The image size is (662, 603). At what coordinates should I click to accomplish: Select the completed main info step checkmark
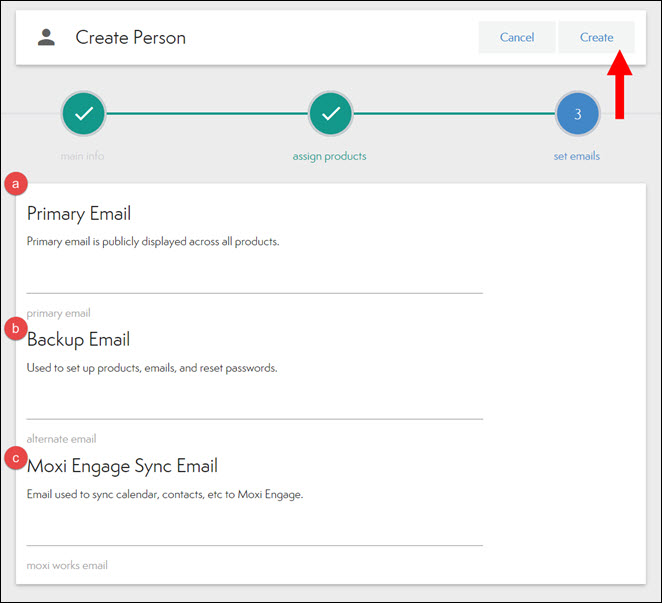click(83, 114)
